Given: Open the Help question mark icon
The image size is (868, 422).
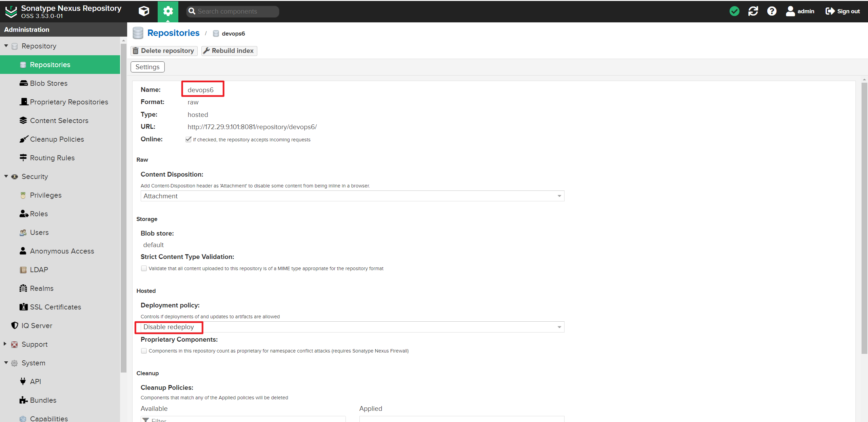Looking at the screenshot, I should tap(772, 11).
